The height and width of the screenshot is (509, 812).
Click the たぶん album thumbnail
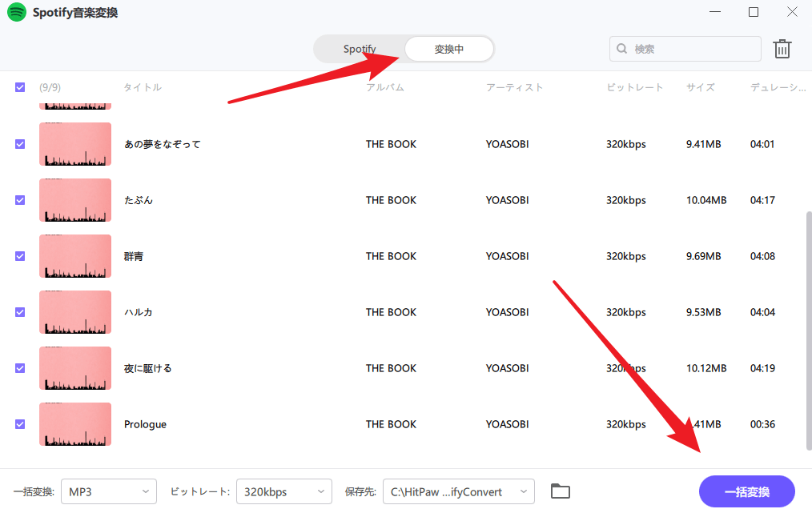pos(75,200)
